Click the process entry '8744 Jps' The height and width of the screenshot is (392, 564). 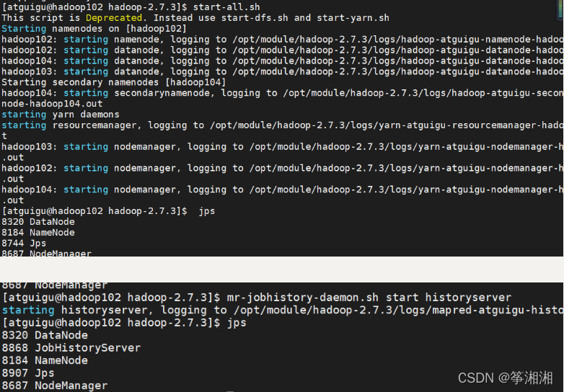pyautogui.click(x=24, y=244)
